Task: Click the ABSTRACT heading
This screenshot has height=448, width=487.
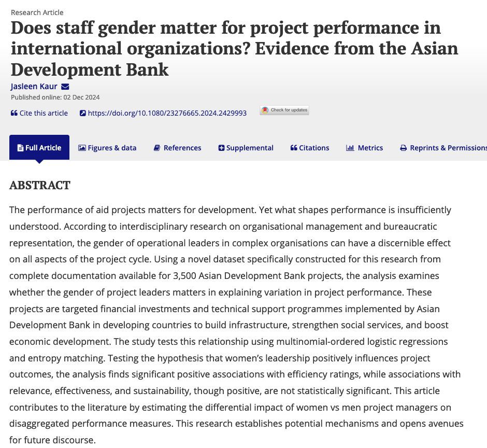Action: pos(40,185)
